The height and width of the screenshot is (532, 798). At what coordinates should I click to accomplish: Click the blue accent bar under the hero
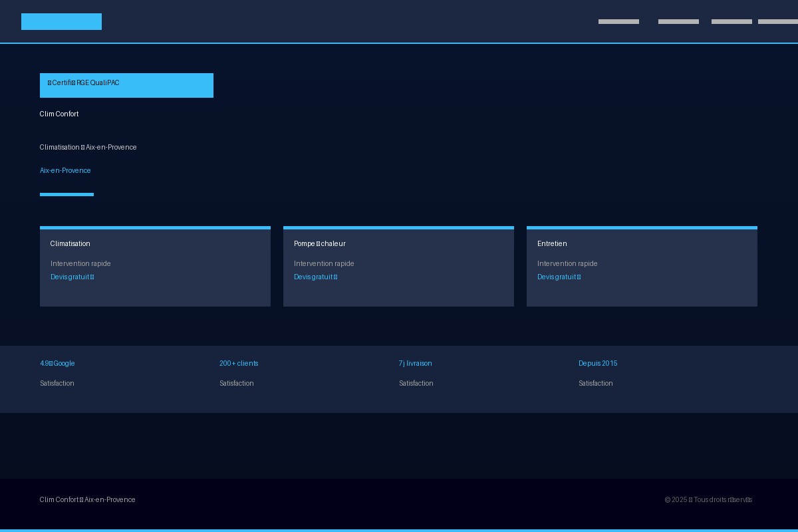click(x=66, y=194)
